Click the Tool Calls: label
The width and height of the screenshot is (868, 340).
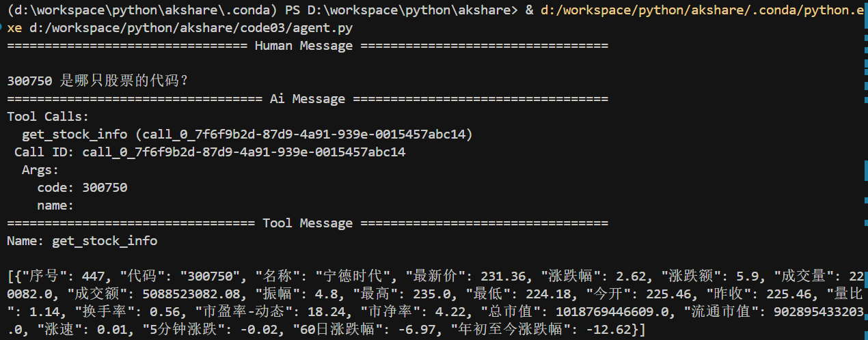click(48, 117)
